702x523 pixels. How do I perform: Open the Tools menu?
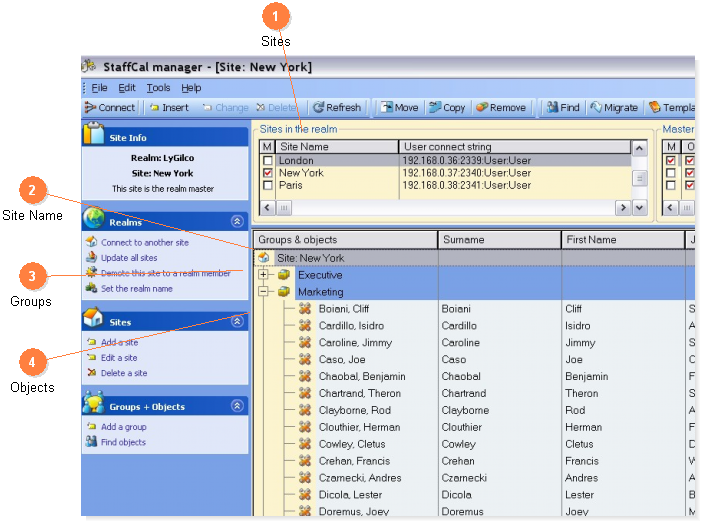158,88
